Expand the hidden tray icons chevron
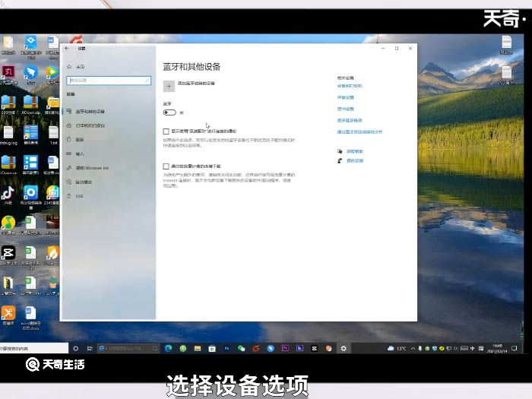 [413, 348]
